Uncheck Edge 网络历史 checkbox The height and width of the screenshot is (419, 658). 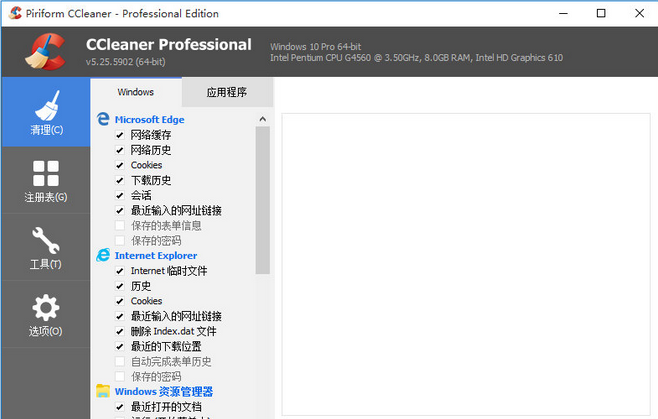[x=120, y=150]
